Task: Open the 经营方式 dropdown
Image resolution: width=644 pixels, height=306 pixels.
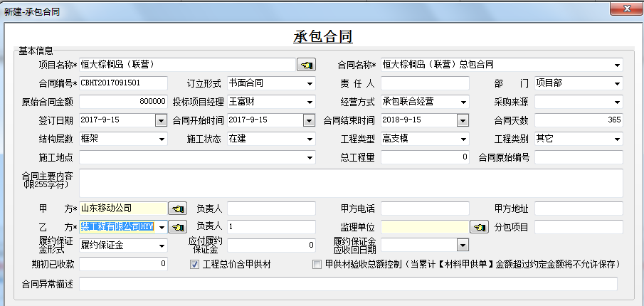Action: pos(463,102)
